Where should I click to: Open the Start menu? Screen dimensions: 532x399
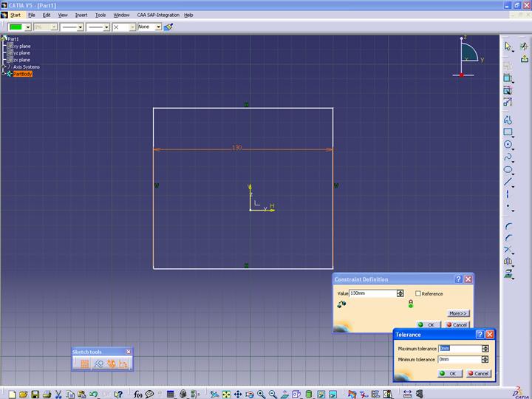coord(16,15)
